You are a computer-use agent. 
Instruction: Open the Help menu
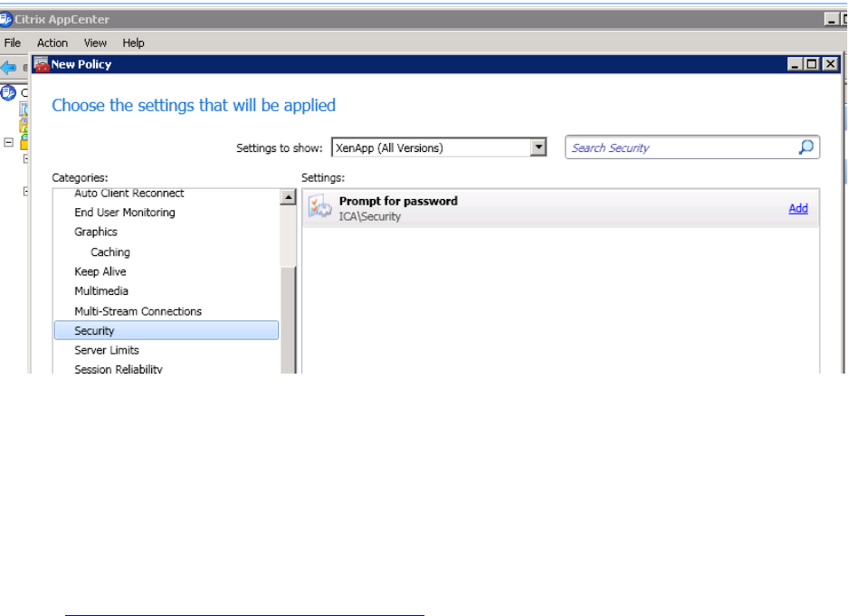[133, 43]
